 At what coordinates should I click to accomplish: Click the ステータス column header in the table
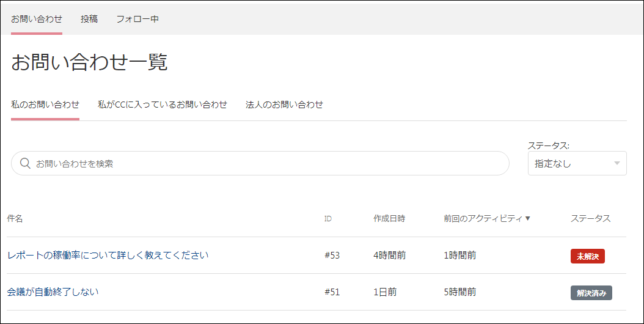click(590, 218)
